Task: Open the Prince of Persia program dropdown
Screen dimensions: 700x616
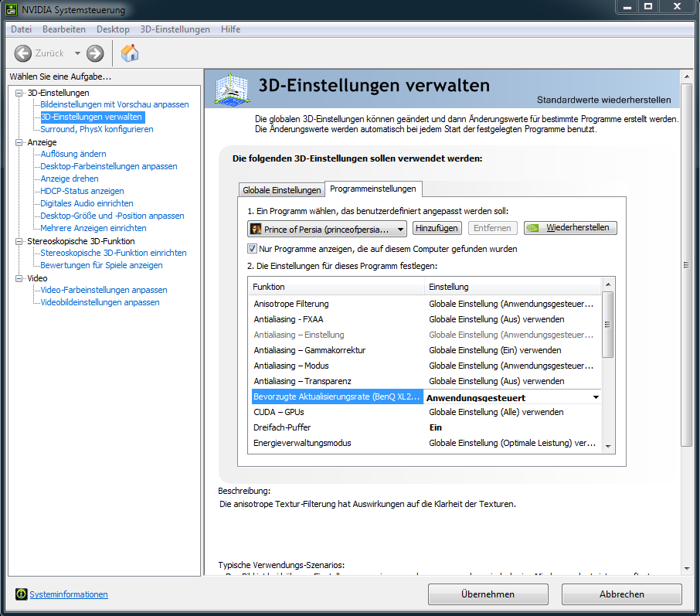Action: coord(327,229)
